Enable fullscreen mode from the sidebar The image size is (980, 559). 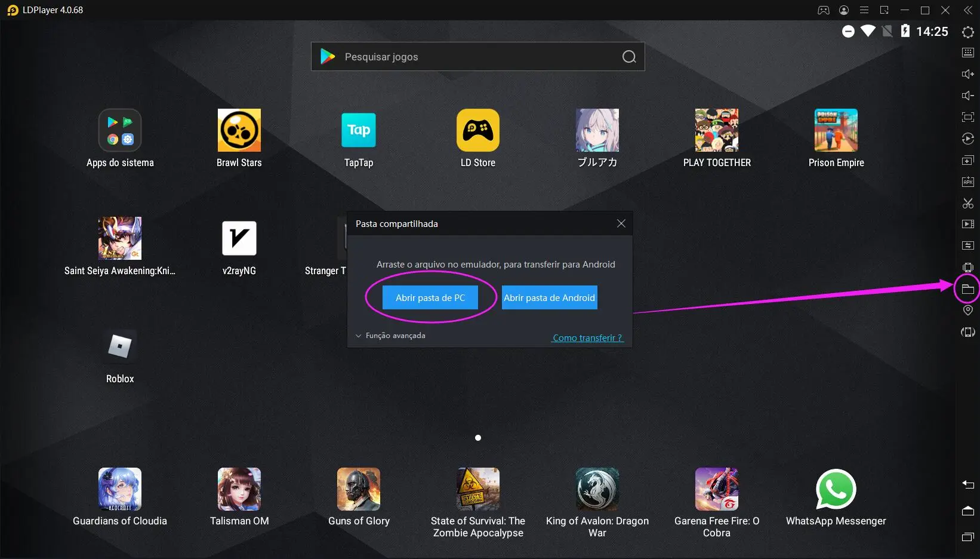(x=967, y=117)
